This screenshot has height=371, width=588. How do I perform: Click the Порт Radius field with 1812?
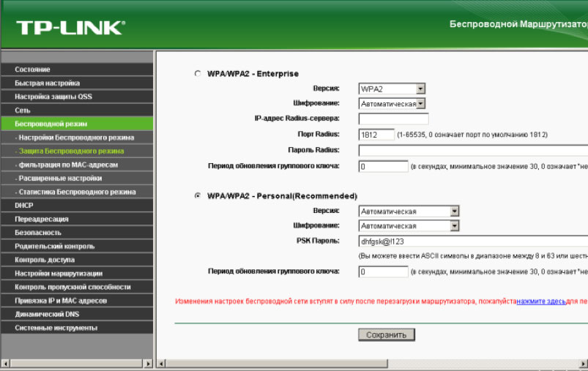[x=376, y=135]
